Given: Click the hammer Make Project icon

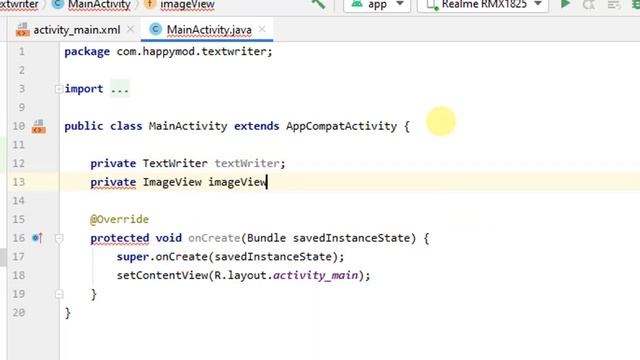Looking at the screenshot, I should [x=318, y=4].
